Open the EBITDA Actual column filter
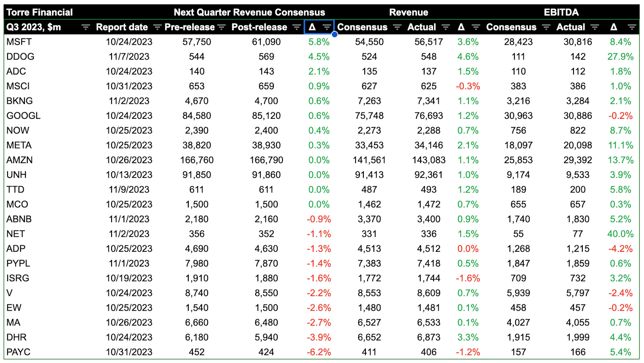The width and height of the screenshot is (644, 363). pyautogui.click(x=595, y=27)
